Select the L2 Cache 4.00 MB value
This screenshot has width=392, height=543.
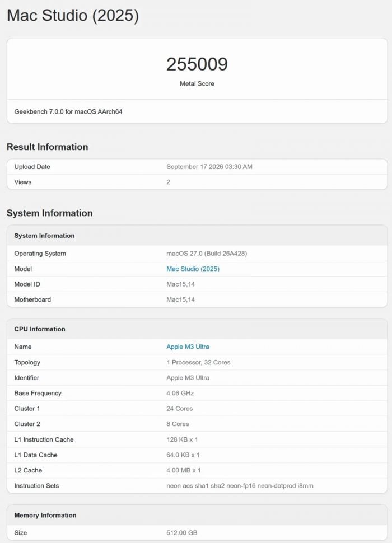tap(184, 470)
